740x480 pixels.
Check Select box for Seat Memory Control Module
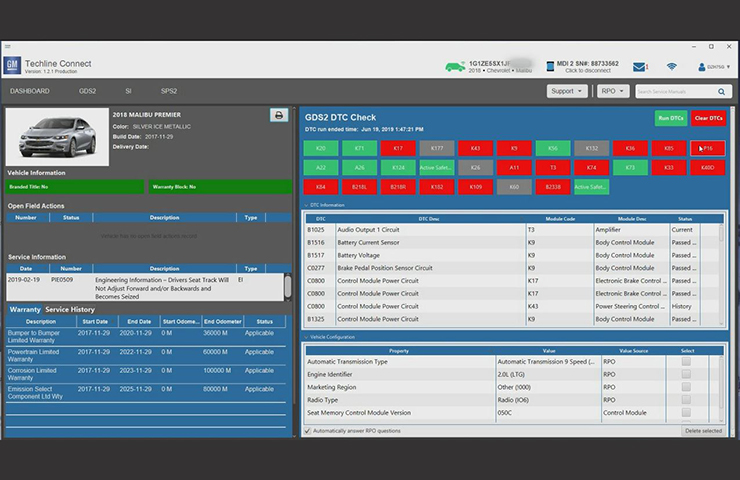point(686,413)
